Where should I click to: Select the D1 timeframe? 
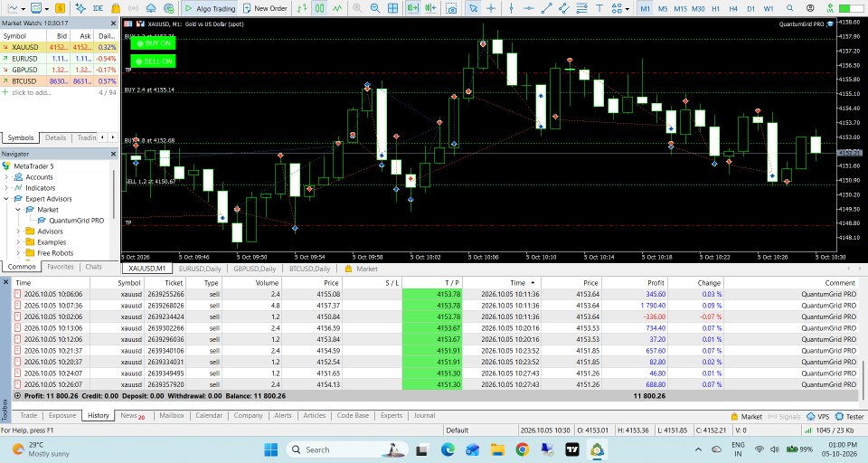[x=750, y=8]
